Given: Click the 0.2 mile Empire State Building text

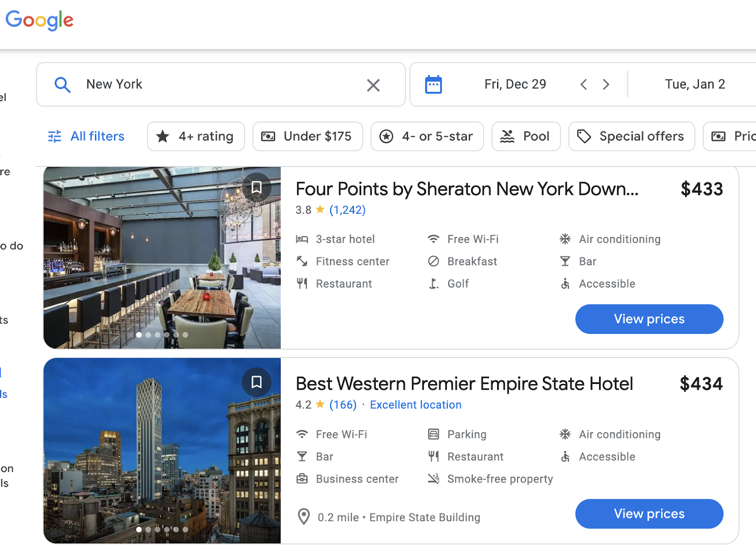Looking at the screenshot, I should (399, 517).
